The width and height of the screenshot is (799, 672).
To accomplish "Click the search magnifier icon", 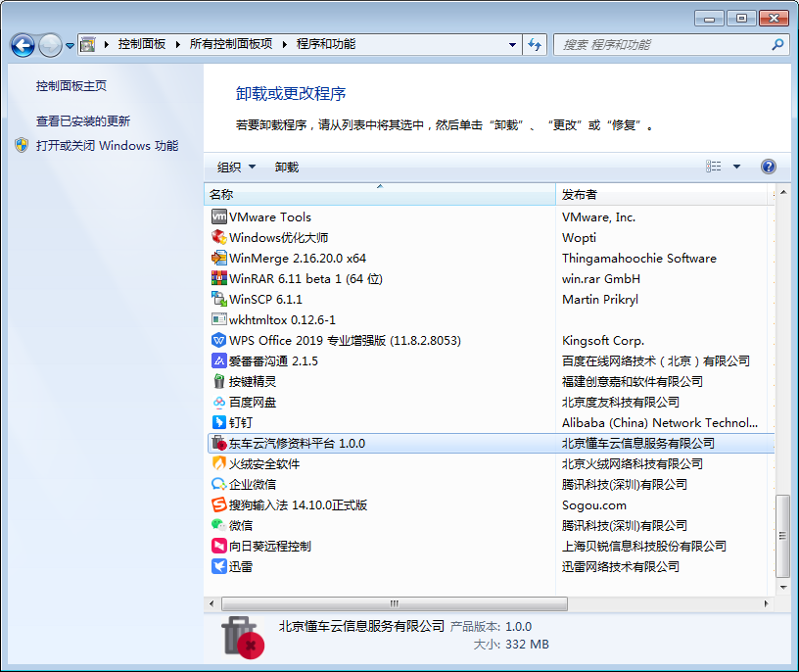I will coord(777,45).
